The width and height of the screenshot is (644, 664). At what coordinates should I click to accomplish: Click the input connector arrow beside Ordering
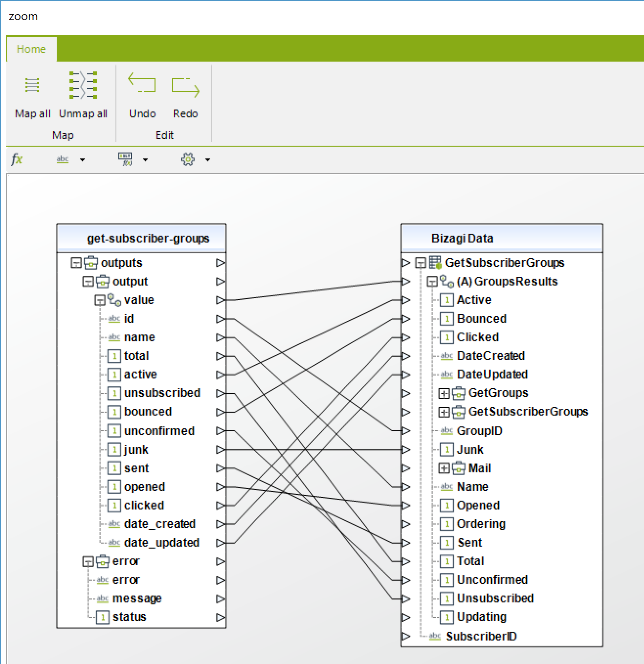click(x=405, y=524)
